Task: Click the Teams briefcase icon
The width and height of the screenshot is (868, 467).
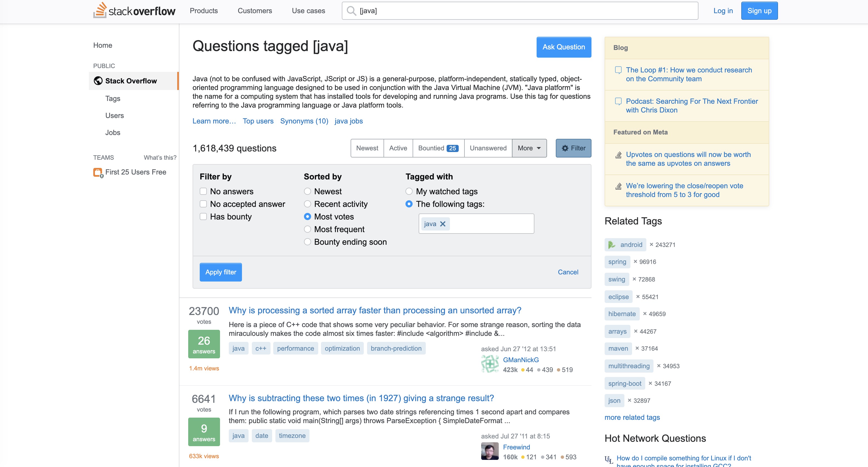Action: (98, 172)
